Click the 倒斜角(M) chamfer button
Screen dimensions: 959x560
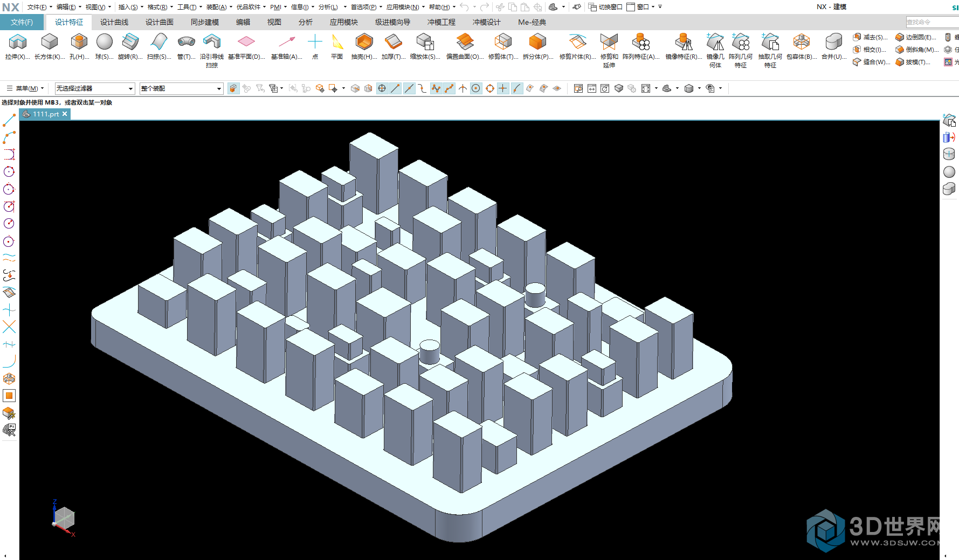[x=917, y=50]
